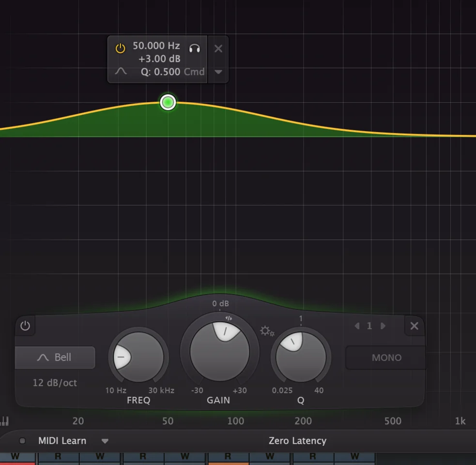Click the GAIN knob
This screenshot has width=476, height=465.
pos(219,351)
